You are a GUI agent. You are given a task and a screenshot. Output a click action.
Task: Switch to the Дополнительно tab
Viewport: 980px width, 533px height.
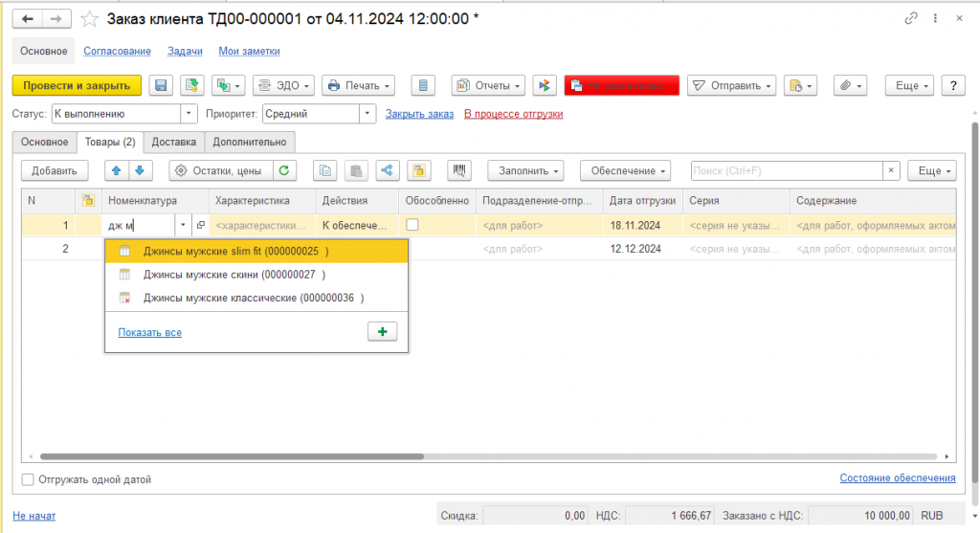250,142
